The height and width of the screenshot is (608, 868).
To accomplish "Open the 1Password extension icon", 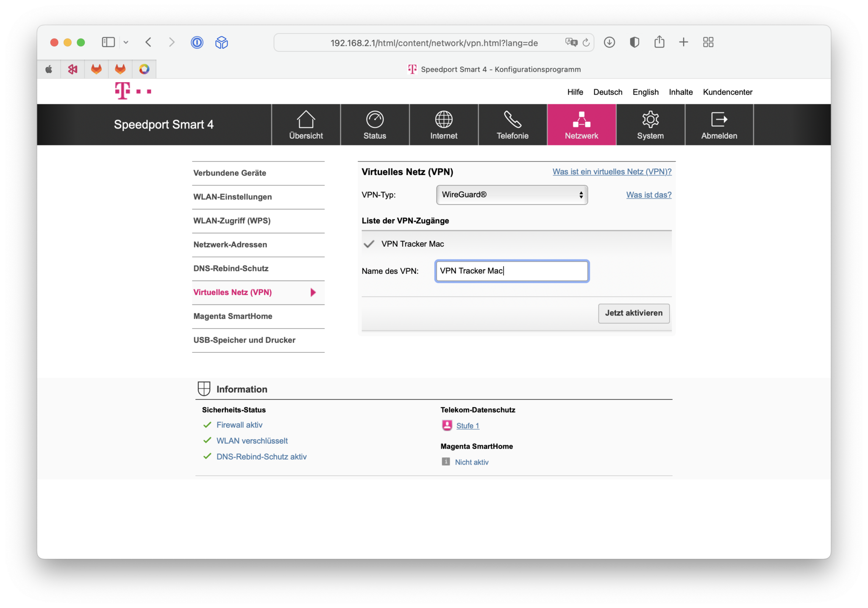I will (x=197, y=42).
